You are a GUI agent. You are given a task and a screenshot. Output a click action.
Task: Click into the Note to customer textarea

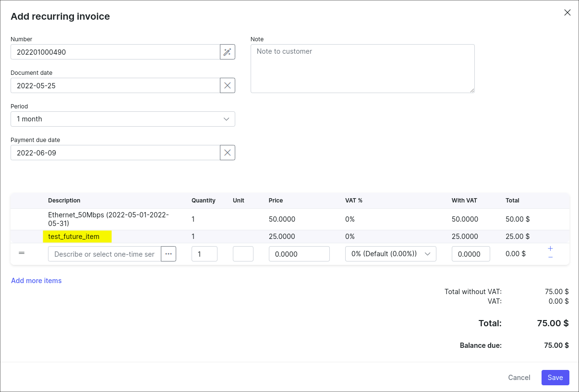coord(362,69)
